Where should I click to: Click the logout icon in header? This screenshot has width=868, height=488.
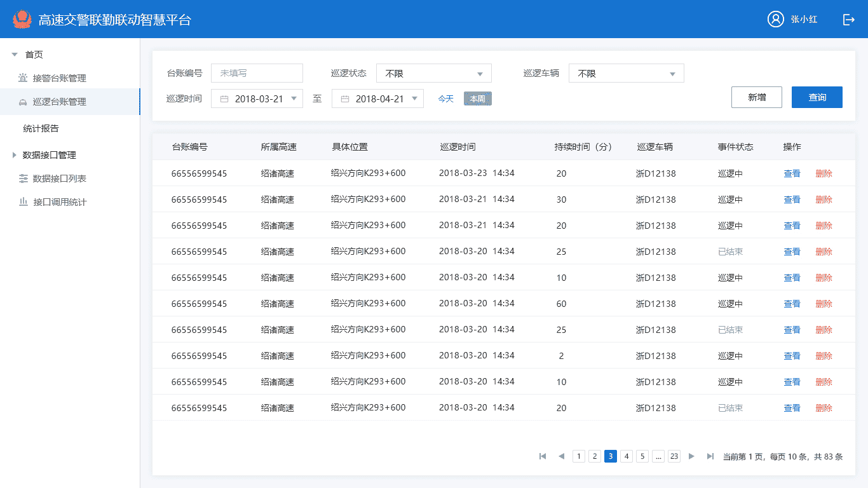click(848, 20)
